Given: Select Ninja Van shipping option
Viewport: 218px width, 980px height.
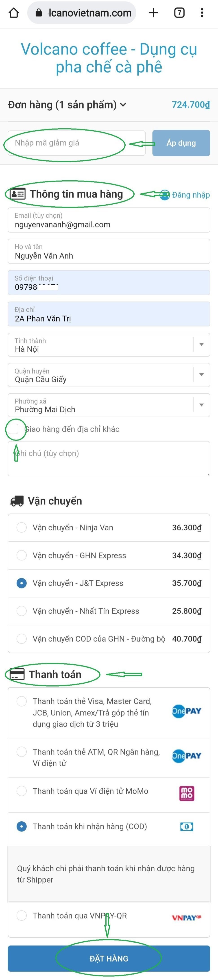Looking at the screenshot, I should click(x=22, y=528).
